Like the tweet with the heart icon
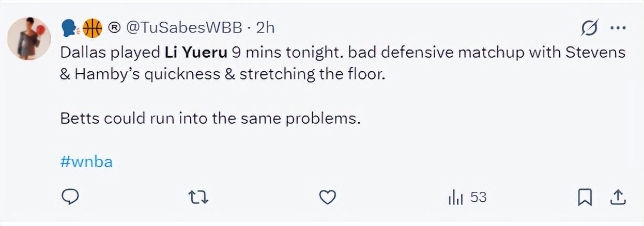Screen dimensions: 644x226 click(327, 197)
